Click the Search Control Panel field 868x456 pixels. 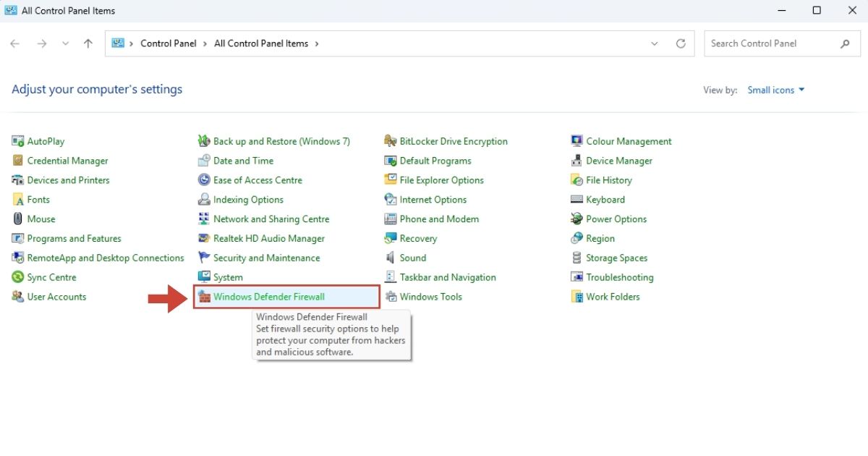[x=781, y=43]
